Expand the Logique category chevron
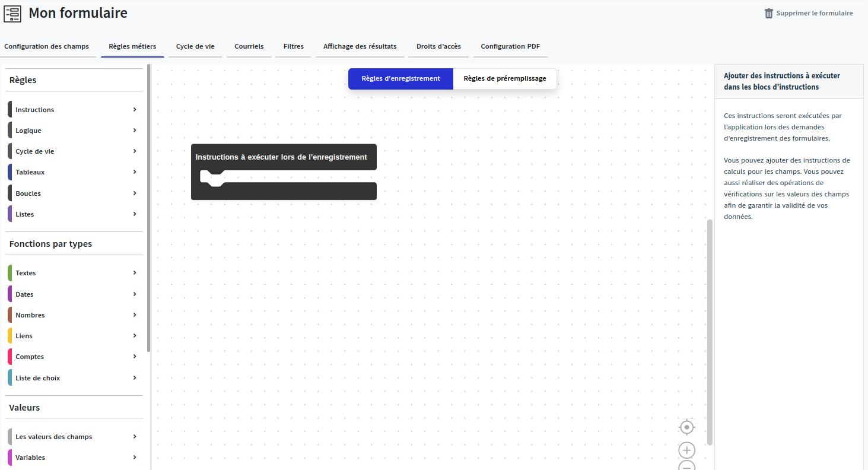868x470 pixels. pyautogui.click(x=135, y=131)
